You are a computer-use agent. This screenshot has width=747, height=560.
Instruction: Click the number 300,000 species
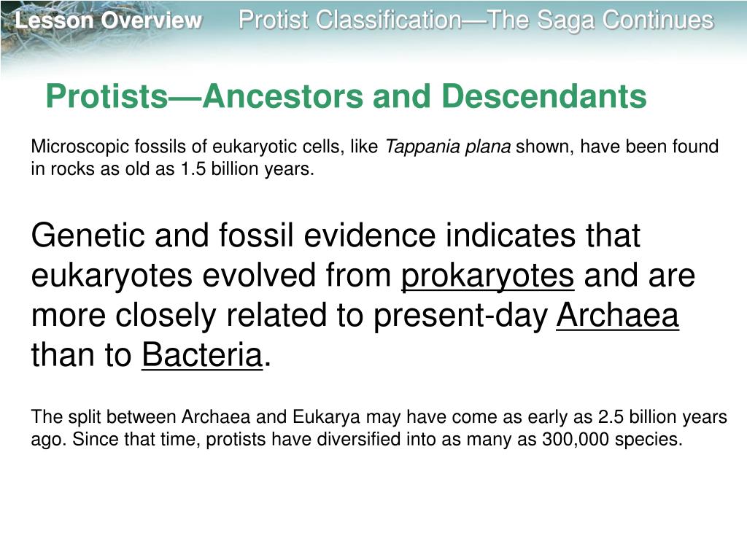point(611,440)
